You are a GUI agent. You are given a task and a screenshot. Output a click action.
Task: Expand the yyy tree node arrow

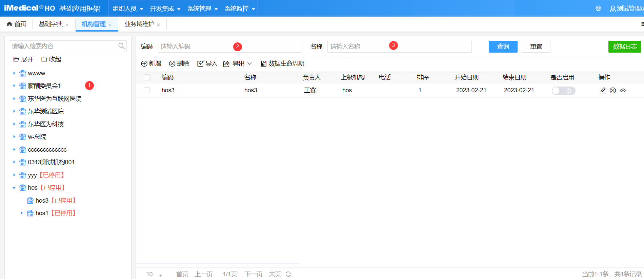pyautogui.click(x=14, y=175)
